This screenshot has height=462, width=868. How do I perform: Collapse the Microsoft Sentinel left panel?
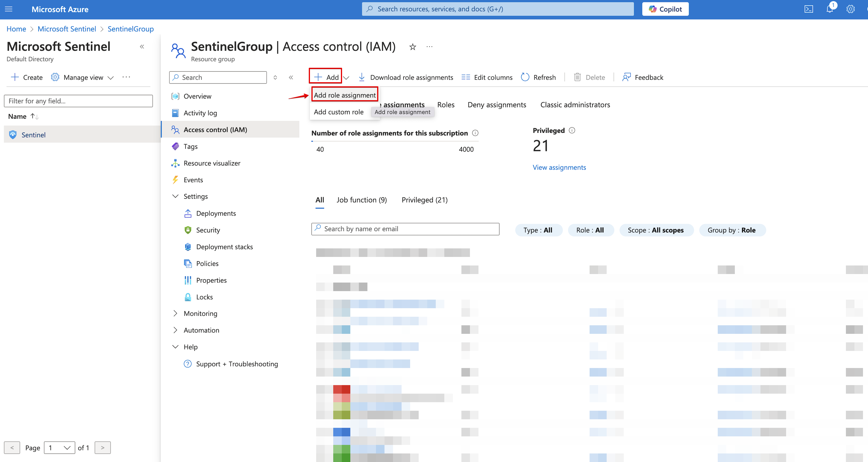142,47
